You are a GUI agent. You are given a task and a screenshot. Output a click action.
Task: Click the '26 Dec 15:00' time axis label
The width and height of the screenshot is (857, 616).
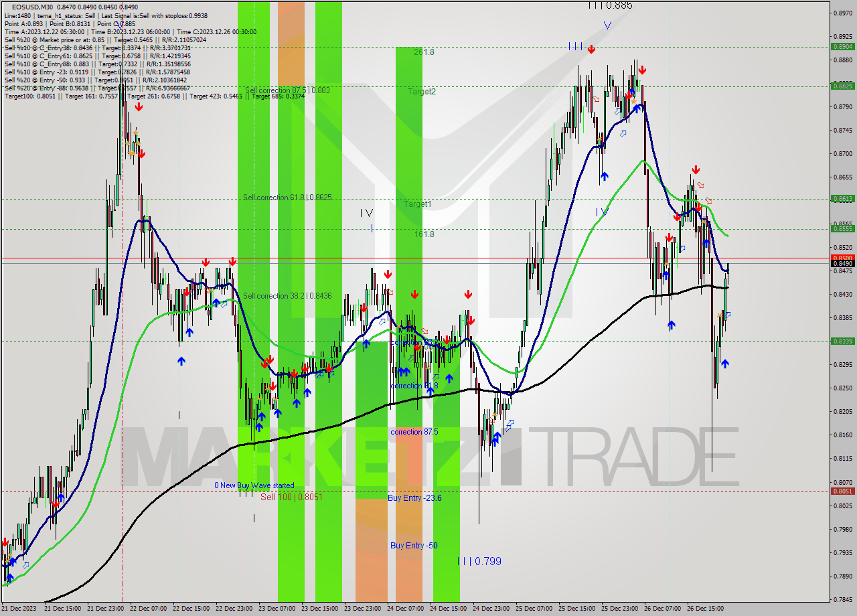click(x=705, y=609)
